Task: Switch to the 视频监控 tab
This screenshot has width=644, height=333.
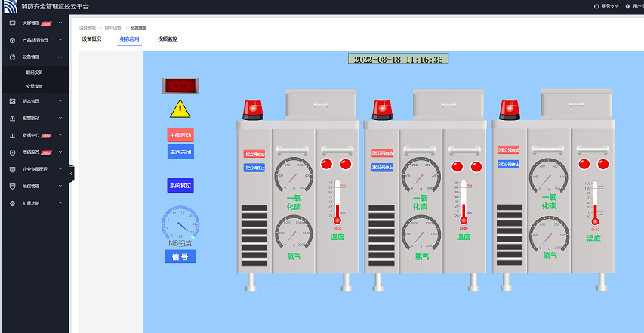Action: pos(168,39)
